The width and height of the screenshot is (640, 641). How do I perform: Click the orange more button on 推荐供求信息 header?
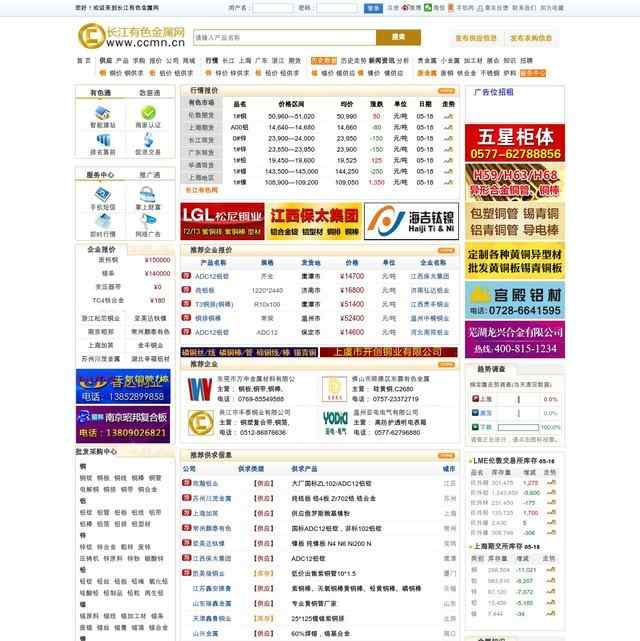(x=446, y=455)
